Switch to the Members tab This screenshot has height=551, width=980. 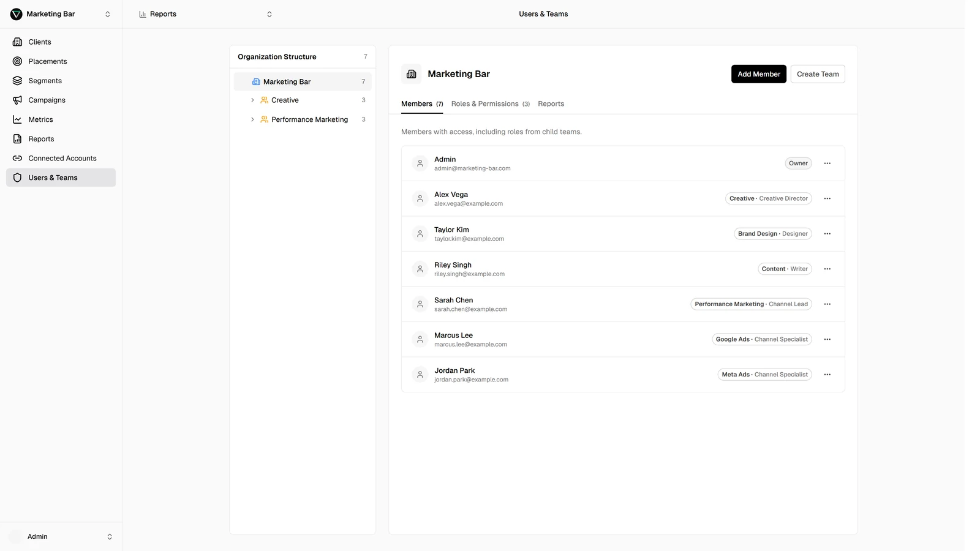[422, 103]
